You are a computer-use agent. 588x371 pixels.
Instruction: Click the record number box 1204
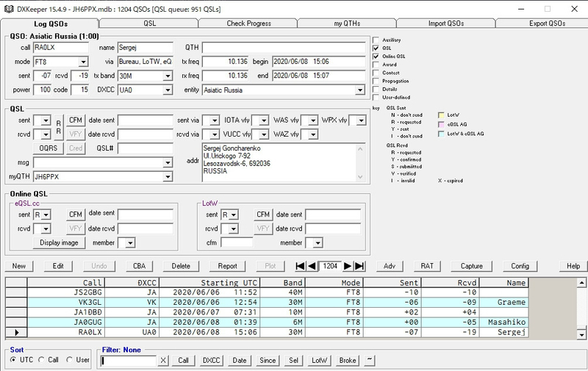[329, 266]
